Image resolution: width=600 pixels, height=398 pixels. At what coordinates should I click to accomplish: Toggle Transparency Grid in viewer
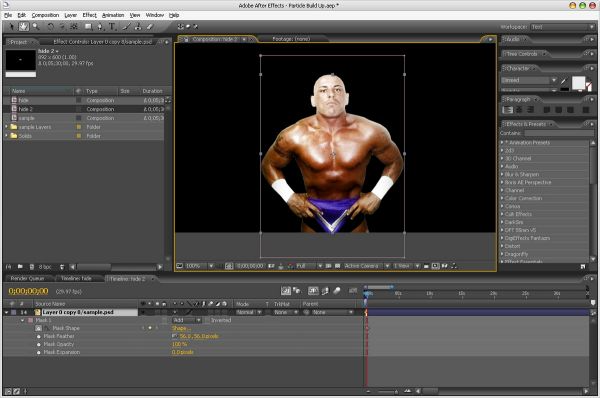click(338, 266)
